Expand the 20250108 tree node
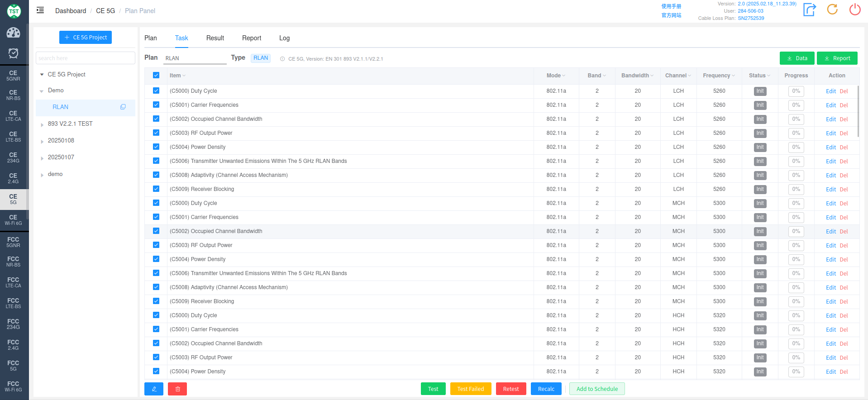Viewport: 868px width, 400px height. (42, 141)
